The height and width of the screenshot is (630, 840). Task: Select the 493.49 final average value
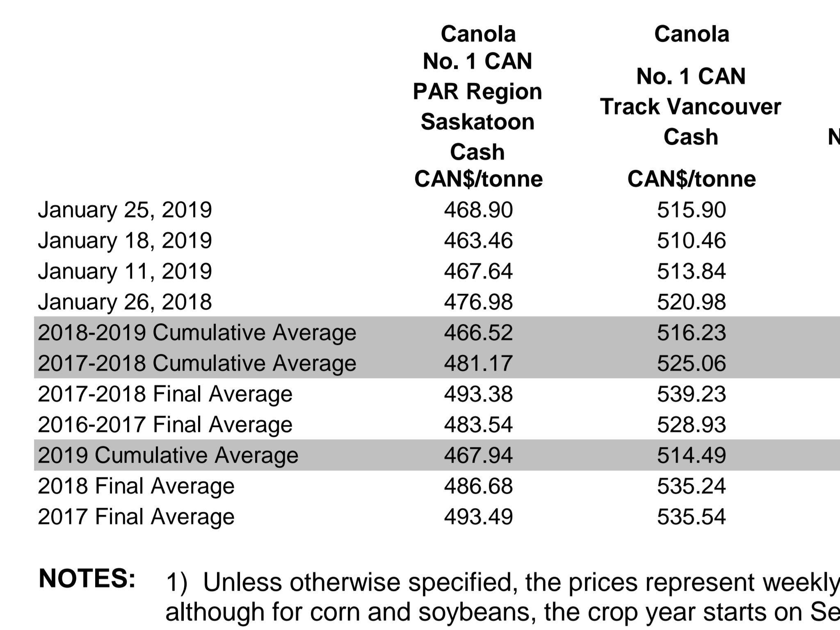click(478, 516)
